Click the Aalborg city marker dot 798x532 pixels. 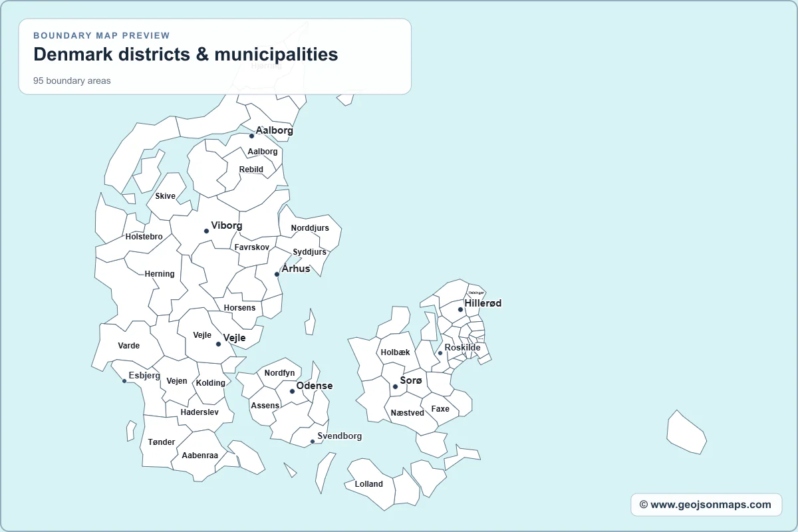251,136
